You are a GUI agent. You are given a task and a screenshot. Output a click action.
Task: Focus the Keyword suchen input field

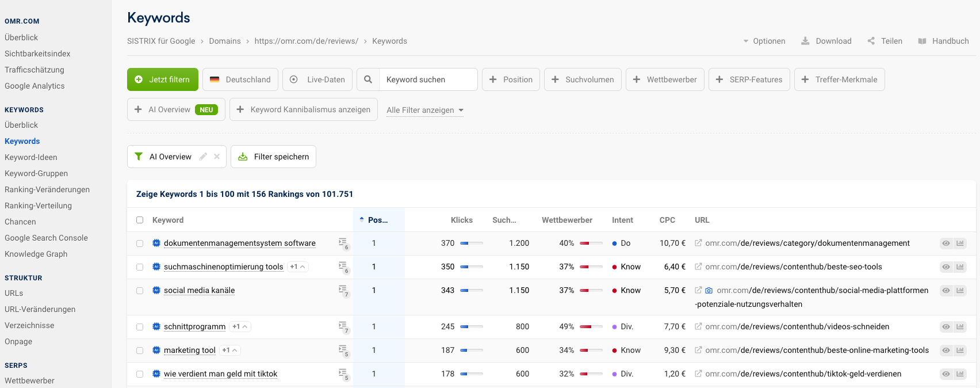pyautogui.click(x=428, y=79)
